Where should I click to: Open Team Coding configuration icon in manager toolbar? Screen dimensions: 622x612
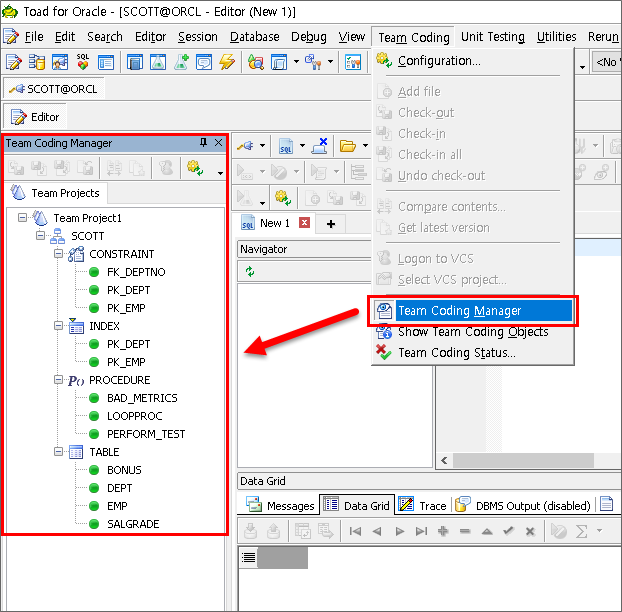tap(195, 168)
